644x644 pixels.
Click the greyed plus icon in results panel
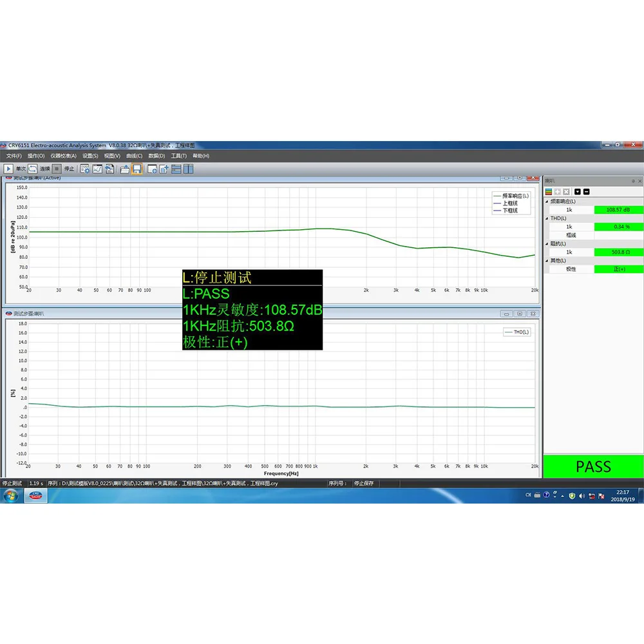pyautogui.click(x=557, y=192)
